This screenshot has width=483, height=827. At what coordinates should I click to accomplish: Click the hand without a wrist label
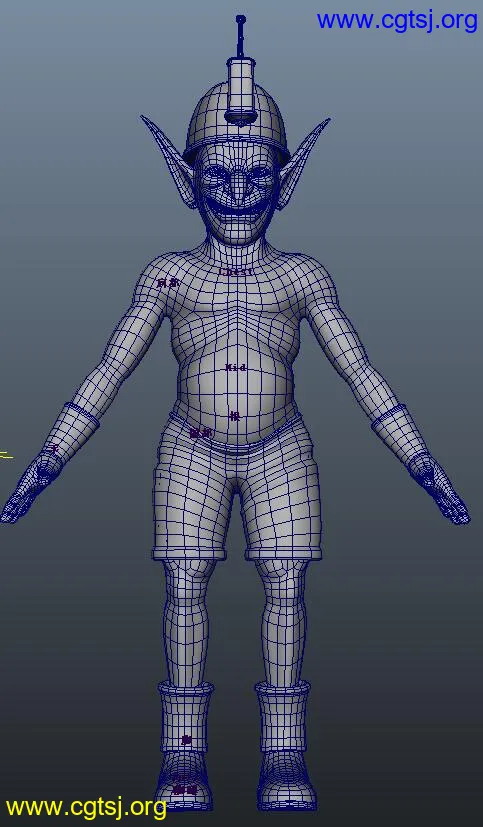point(440,488)
